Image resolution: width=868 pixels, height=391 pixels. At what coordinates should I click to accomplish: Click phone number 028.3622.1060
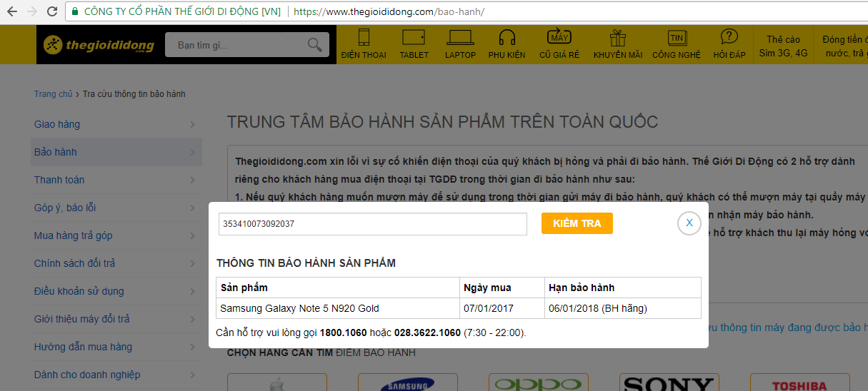426,333
